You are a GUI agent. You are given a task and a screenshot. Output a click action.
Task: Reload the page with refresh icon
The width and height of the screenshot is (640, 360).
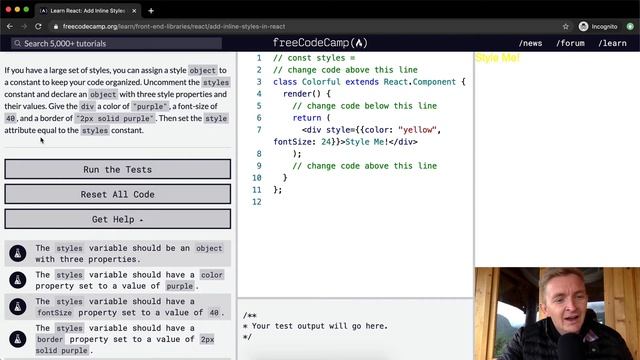(38, 27)
